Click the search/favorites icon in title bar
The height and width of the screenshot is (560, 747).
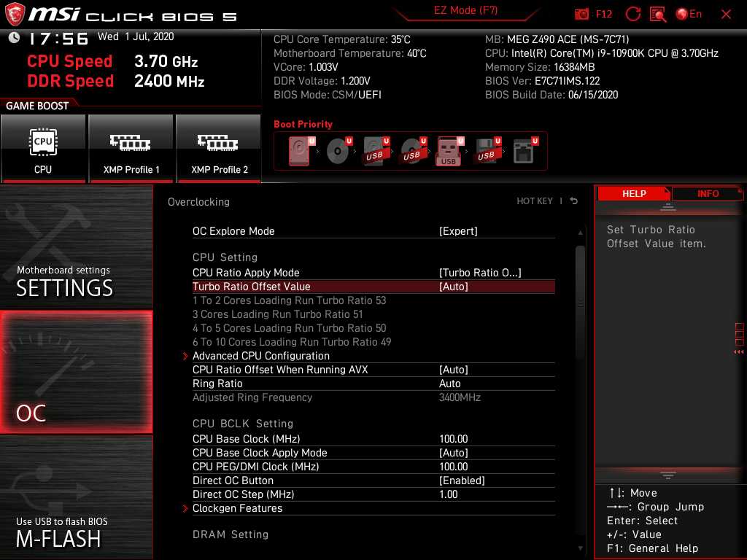point(656,14)
